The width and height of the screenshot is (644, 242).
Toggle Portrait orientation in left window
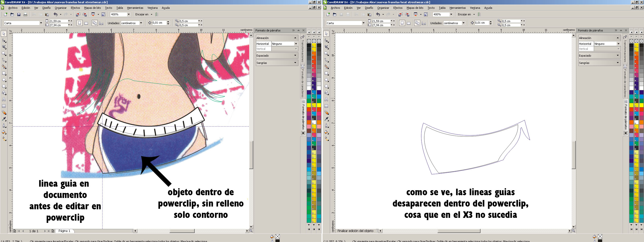79,23
